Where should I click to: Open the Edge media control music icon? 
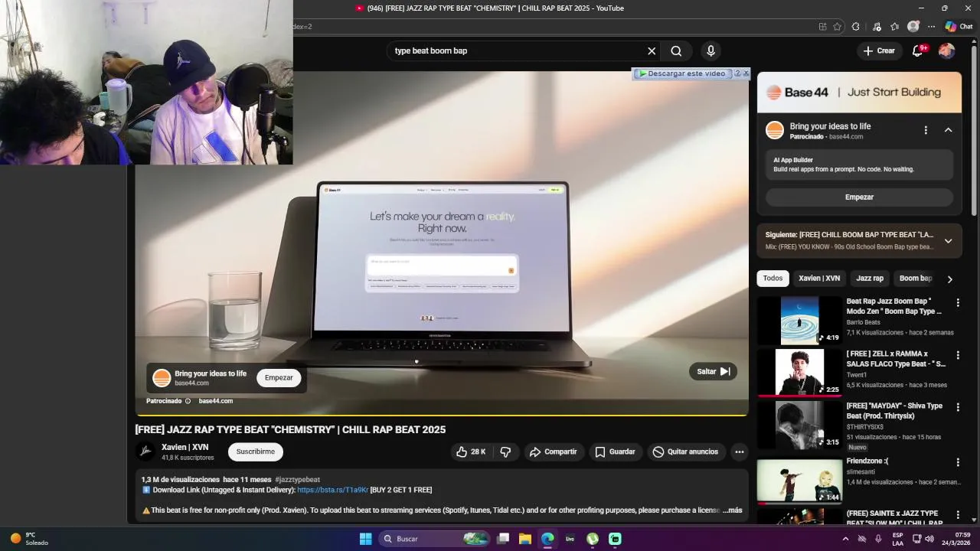(x=877, y=27)
